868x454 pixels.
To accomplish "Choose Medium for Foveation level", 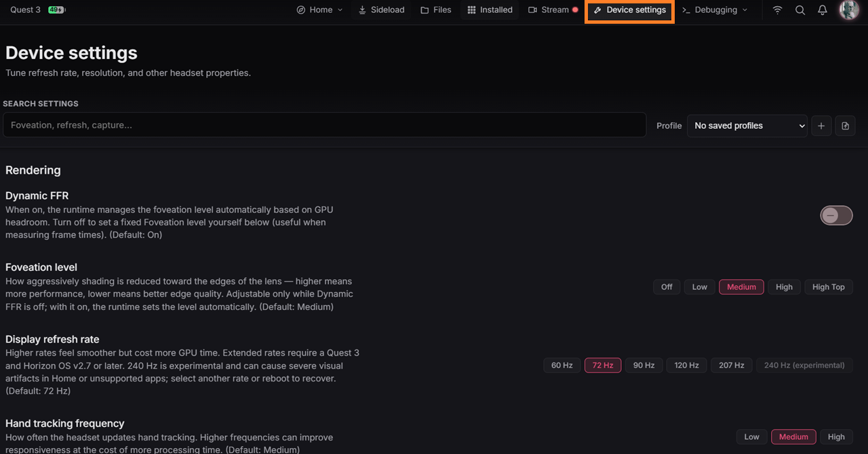I will point(741,287).
